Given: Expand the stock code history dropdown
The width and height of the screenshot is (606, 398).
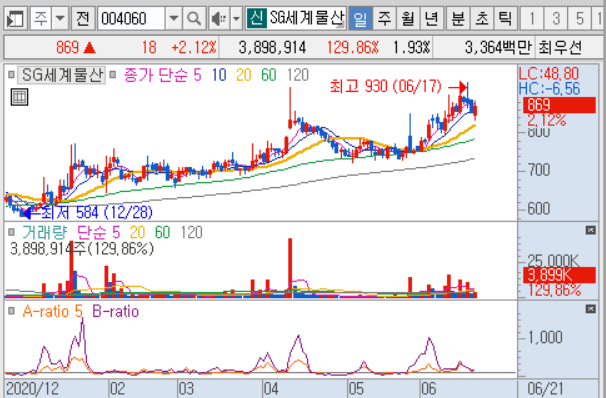Looking at the screenshot, I should (174, 18).
